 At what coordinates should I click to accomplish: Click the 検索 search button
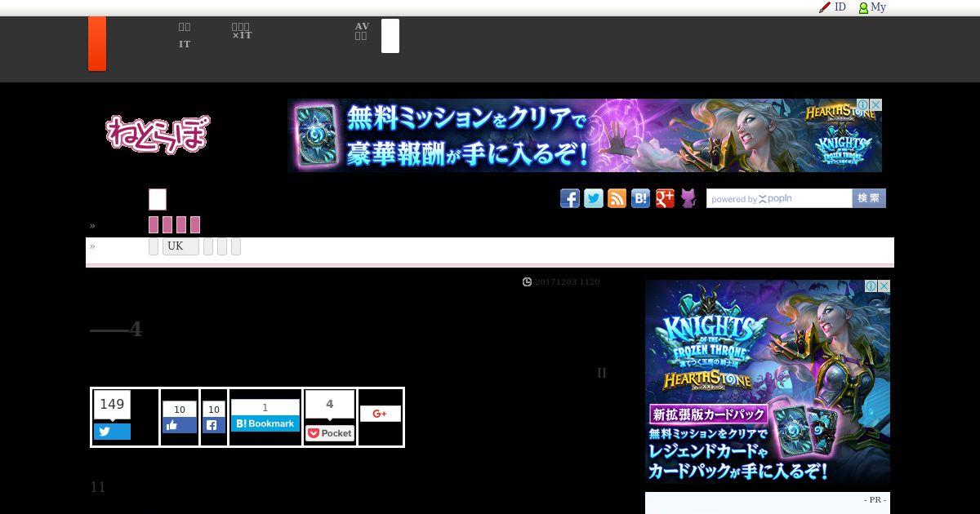(x=869, y=198)
